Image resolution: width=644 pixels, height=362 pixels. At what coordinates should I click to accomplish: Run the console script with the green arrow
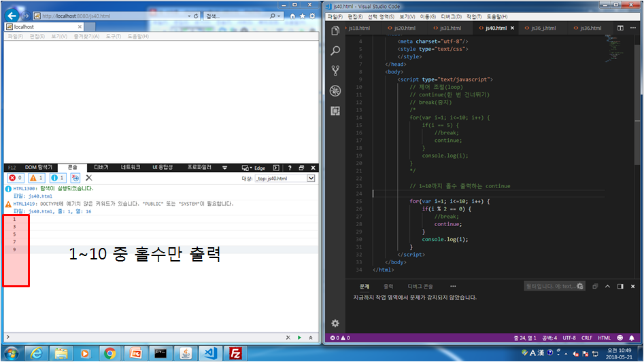pyautogui.click(x=299, y=338)
